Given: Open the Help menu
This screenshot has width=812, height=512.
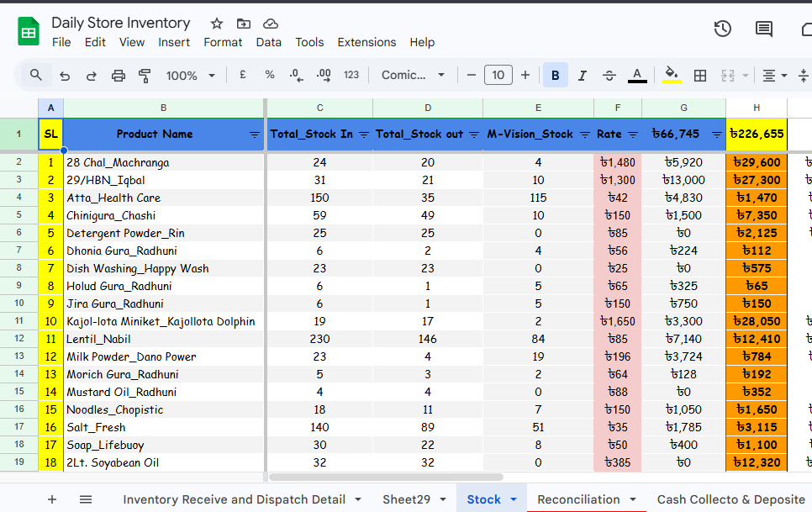Looking at the screenshot, I should (x=422, y=42).
